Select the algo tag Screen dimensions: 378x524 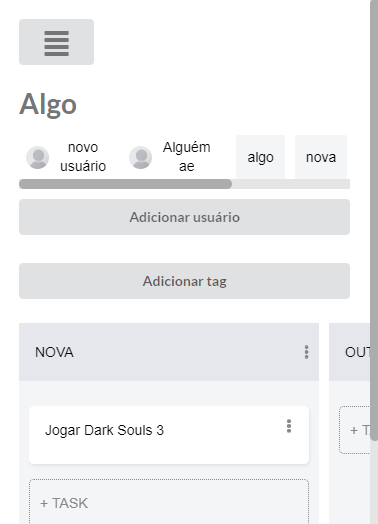(x=260, y=157)
